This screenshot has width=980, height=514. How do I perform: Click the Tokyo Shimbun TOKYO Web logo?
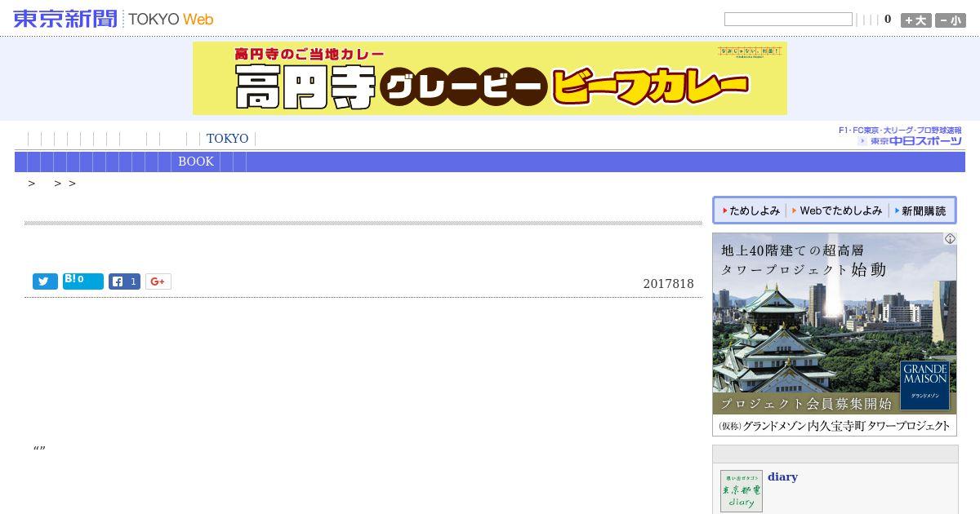(x=114, y=19)
